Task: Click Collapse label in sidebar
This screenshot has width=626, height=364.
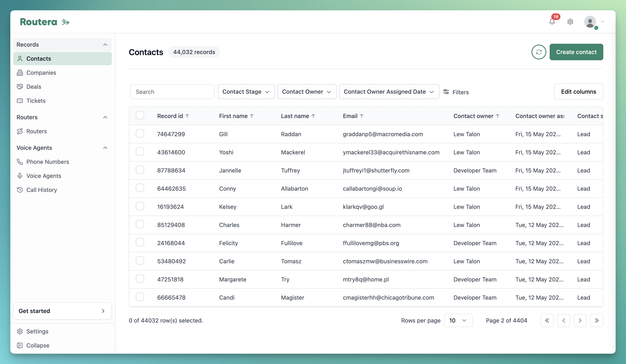Action: coord(38,345)
